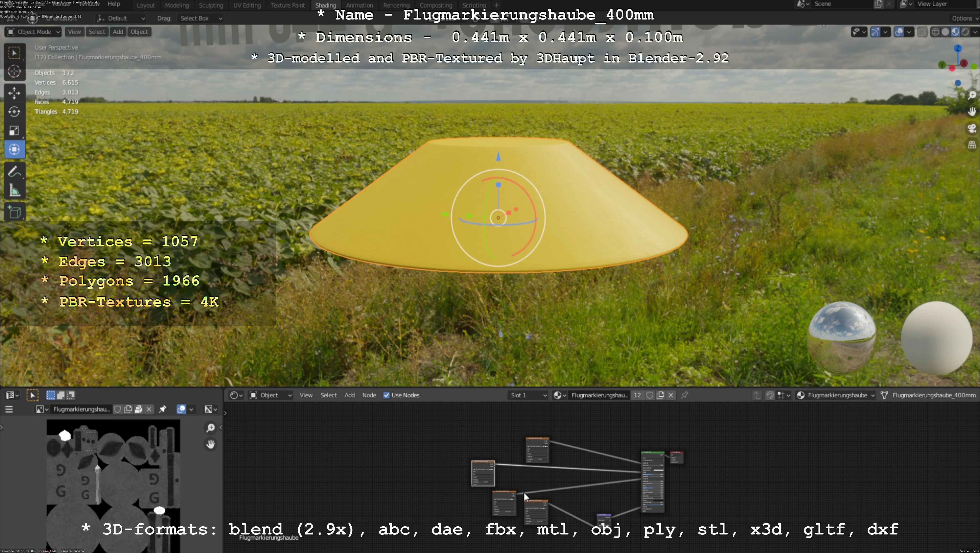The image size is (980, 553).
Task: Select the Select Box tool in viewport toolbar
Action: (x=14, y=53)
